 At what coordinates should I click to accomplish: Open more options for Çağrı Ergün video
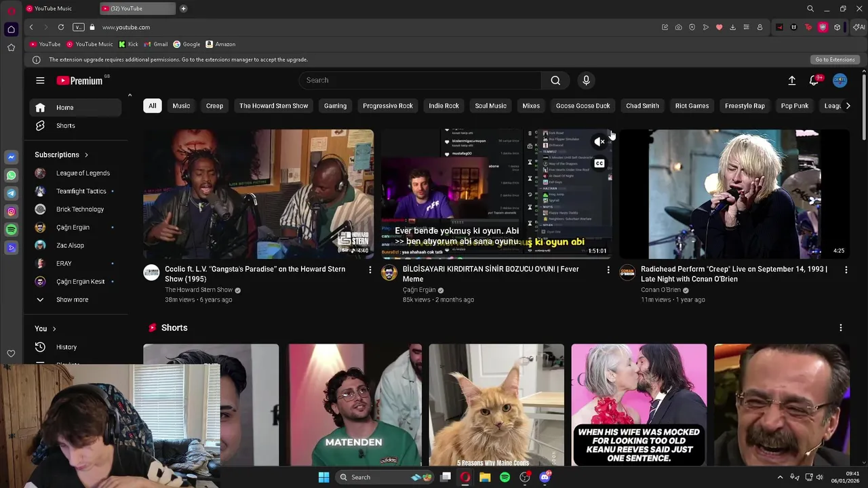[x=608, y=270]
